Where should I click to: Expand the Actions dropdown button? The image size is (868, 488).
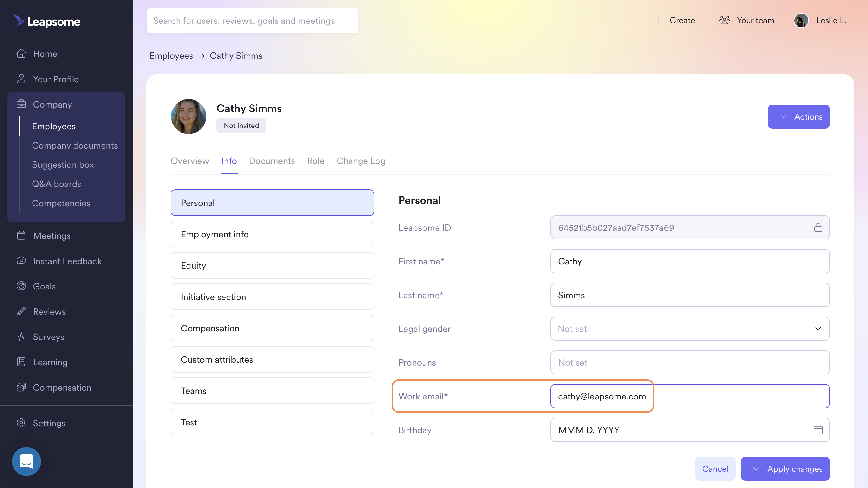click(x=799, y=117)
